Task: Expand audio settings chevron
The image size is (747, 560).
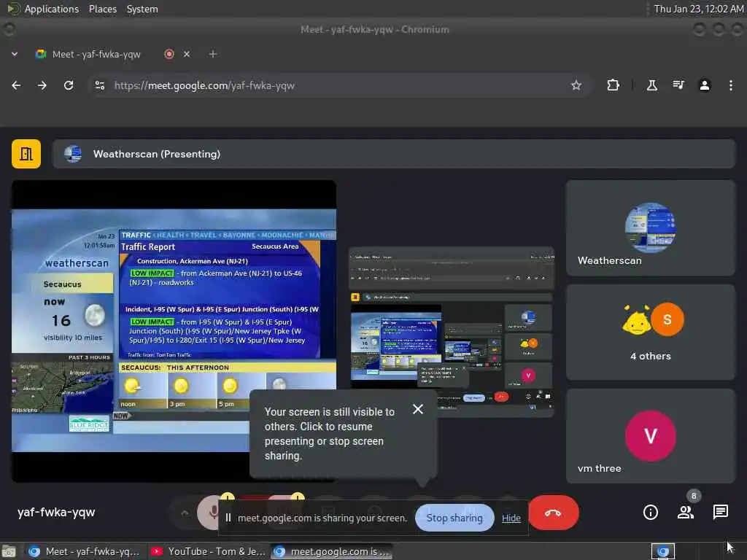Action: (185, 513)
